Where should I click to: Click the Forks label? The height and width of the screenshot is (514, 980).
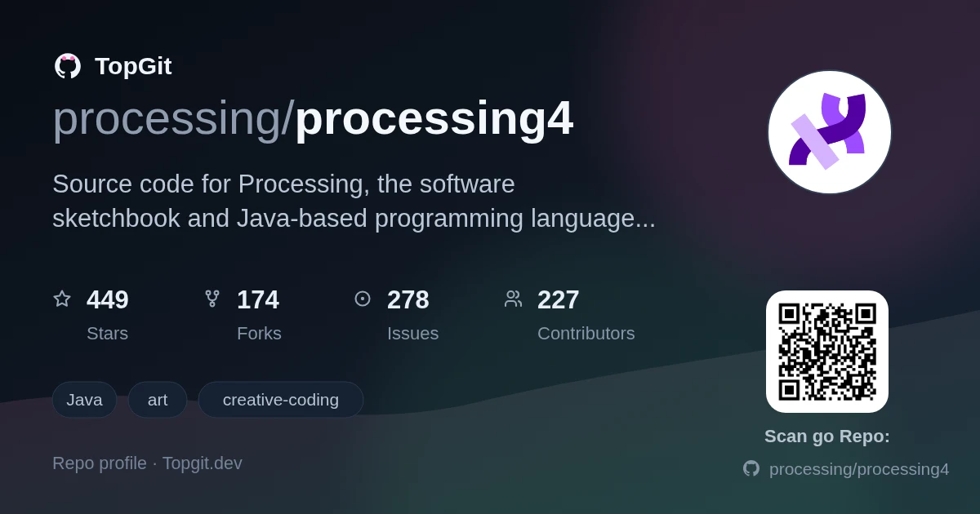[x=259, y=333]
